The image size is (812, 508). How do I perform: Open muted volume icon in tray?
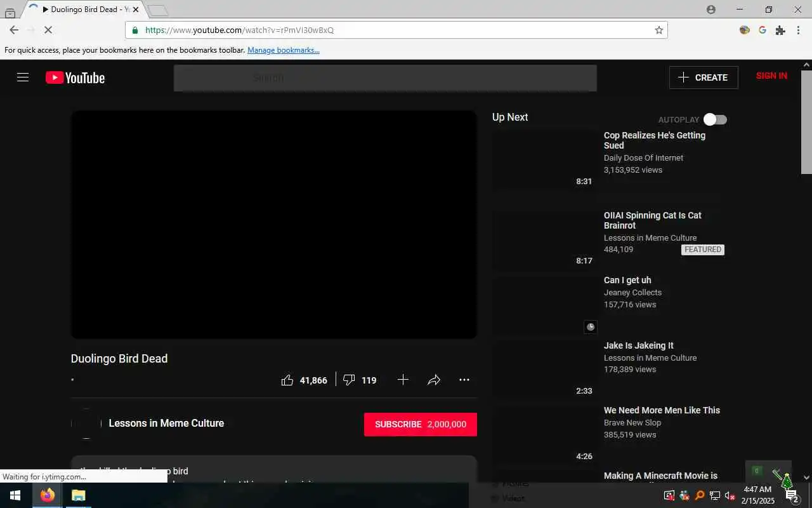pyautogui.click(x=730, y=496)
